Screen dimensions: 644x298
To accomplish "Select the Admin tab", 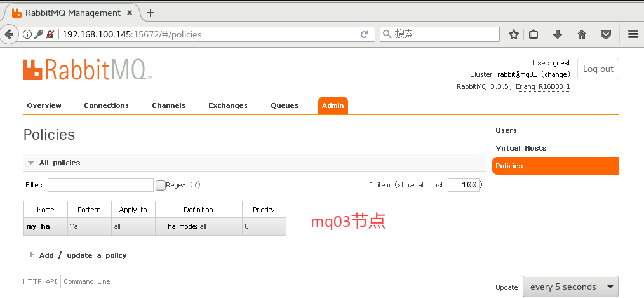I will (333, 105).
